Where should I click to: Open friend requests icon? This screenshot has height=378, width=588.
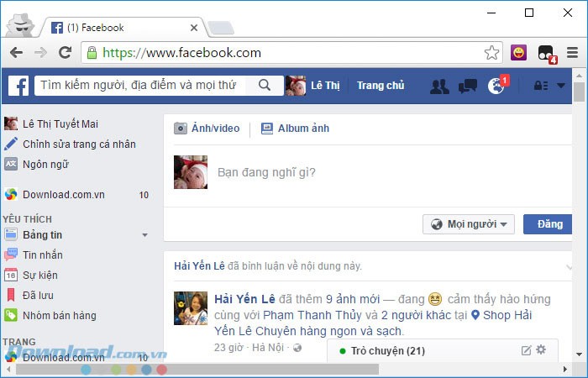tap(439, 87)
